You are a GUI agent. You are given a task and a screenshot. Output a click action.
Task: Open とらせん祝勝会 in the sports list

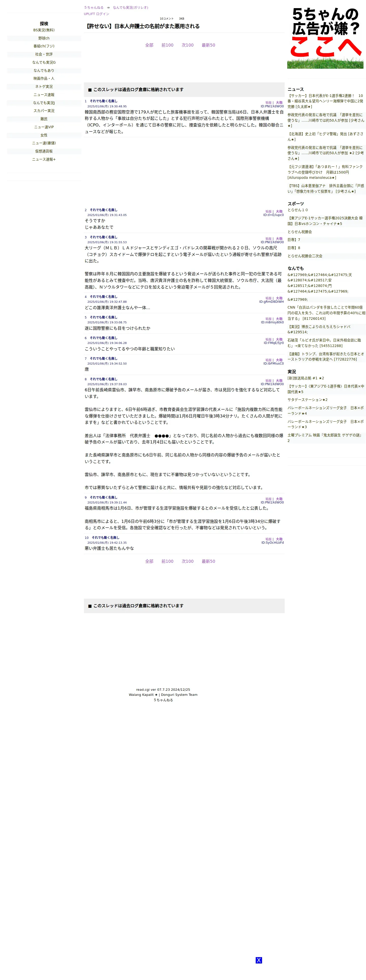pyautogui.click(x=299, y=232)
